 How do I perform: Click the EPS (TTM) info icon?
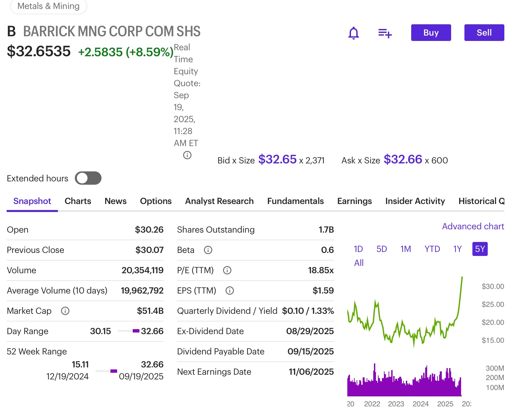(x=230, y=291)
